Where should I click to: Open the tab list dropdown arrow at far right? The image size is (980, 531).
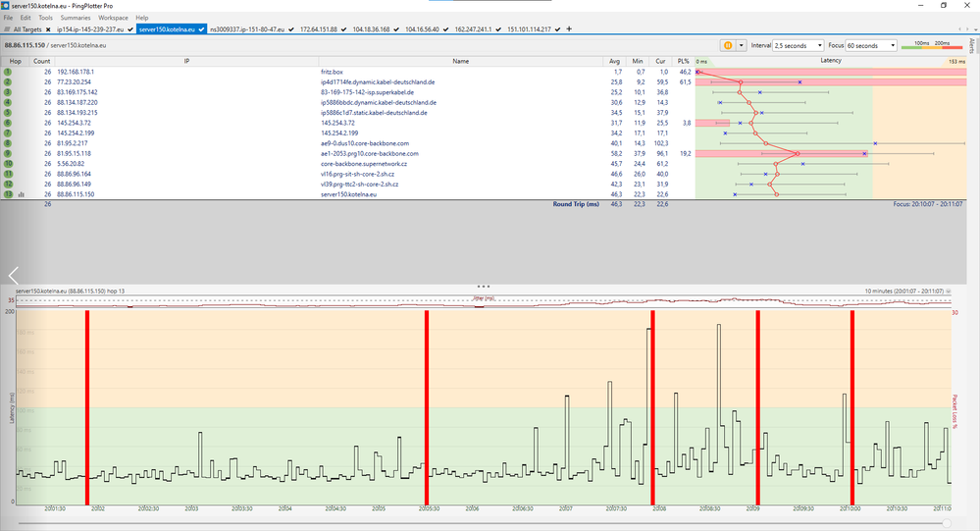tap(974, 29)
